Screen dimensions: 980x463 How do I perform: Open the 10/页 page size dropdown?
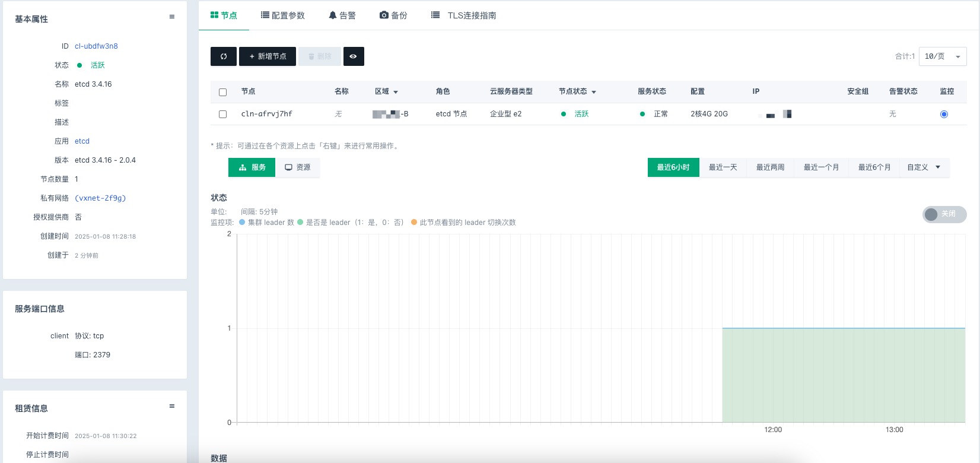943,56
